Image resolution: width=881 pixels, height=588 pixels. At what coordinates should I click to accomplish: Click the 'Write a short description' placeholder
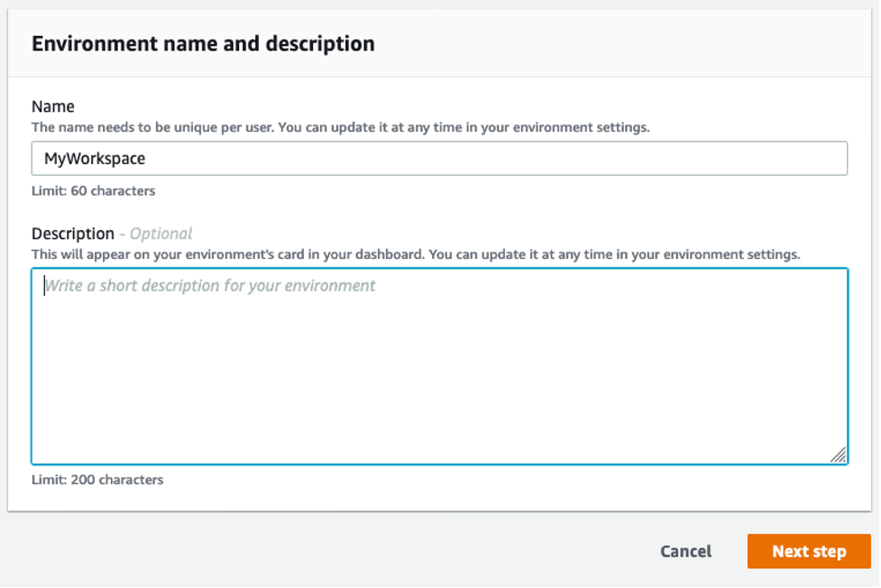point(210,286)
